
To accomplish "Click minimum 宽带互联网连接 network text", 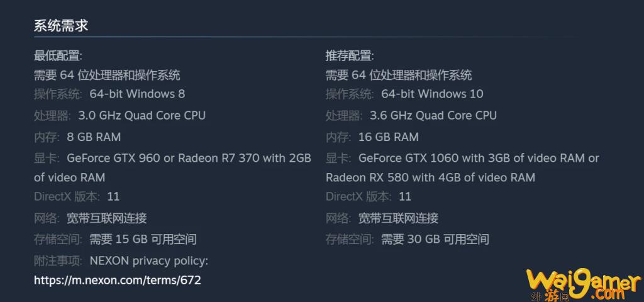I will (107, 218).
